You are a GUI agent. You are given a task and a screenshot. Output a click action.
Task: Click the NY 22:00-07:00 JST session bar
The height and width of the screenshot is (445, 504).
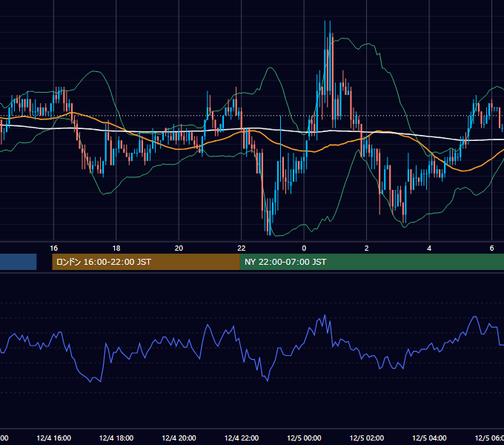pyautogui.click(x=372, y=262)
